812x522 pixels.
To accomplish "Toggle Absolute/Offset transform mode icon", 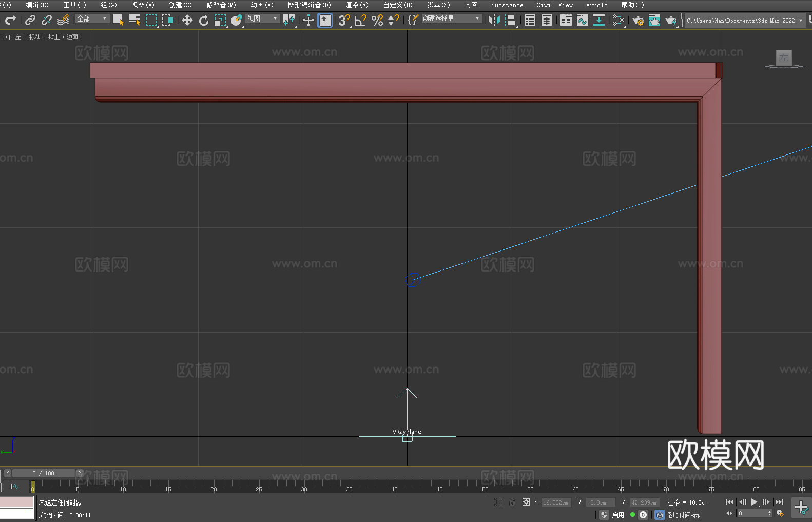I will point(526,502).
